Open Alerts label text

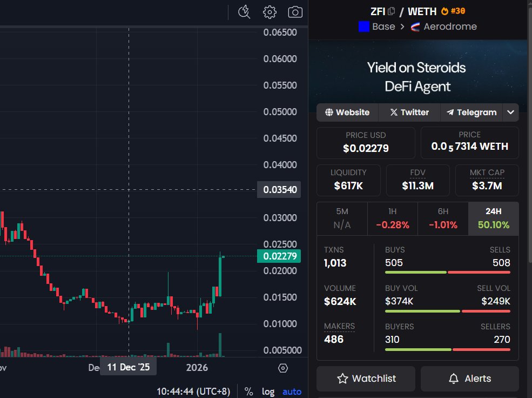(x=477, y=379)
